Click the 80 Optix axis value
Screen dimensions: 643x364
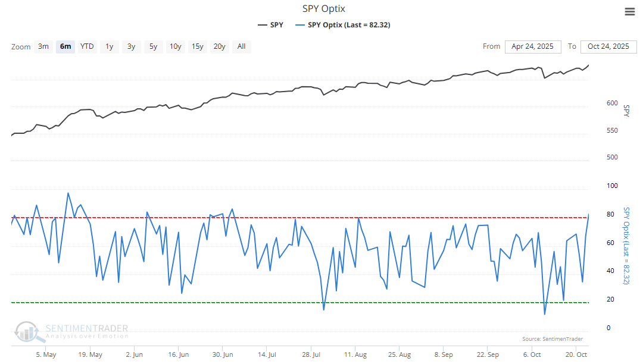coord(611,215)
